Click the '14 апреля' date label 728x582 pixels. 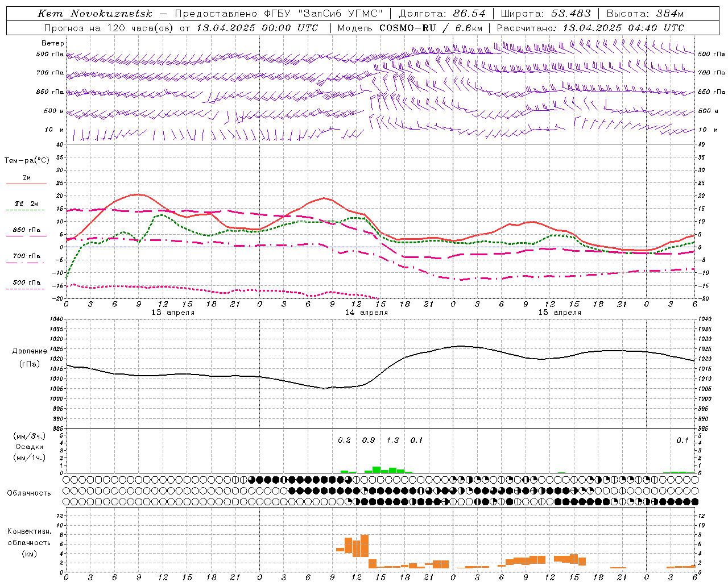tap(366, 313)
